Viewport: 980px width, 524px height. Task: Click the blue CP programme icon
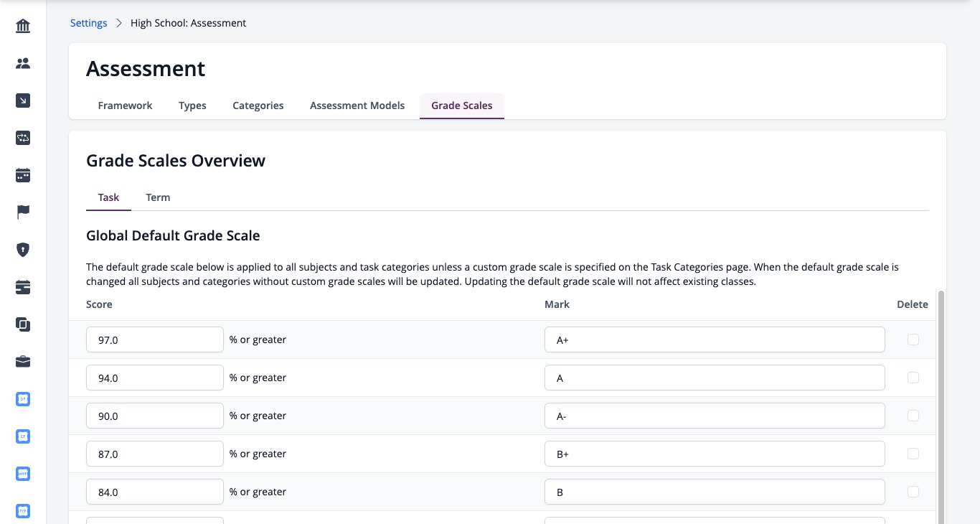pyautogui.click(x=23, y=436)
